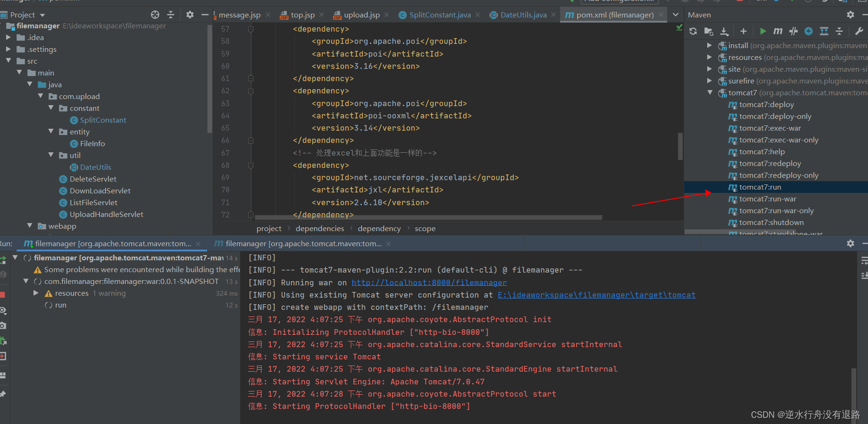Viewport: 868px width, 424px height.
Task: Pin the Run tab
Action: click(x=3, y=394)
